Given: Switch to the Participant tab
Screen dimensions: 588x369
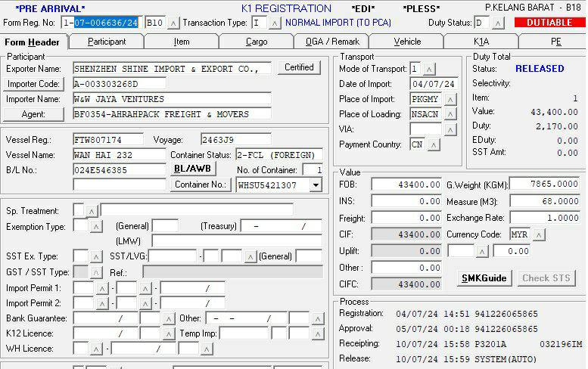Looking at the screenshot, I should (x=107, y=42).
